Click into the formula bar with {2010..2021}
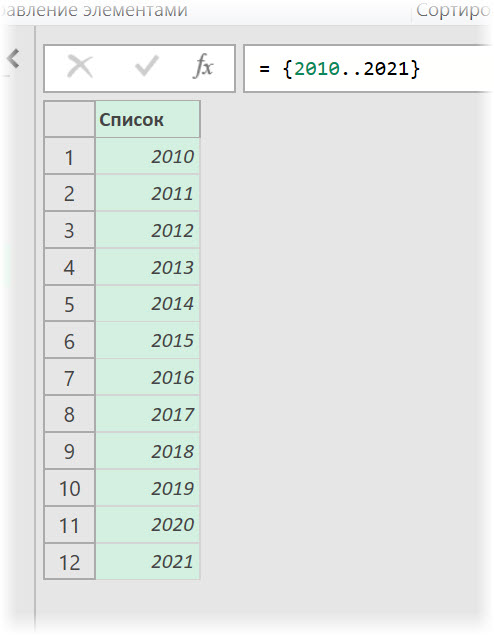This screenshot has width=494, height=635. [x=368, y=69]
